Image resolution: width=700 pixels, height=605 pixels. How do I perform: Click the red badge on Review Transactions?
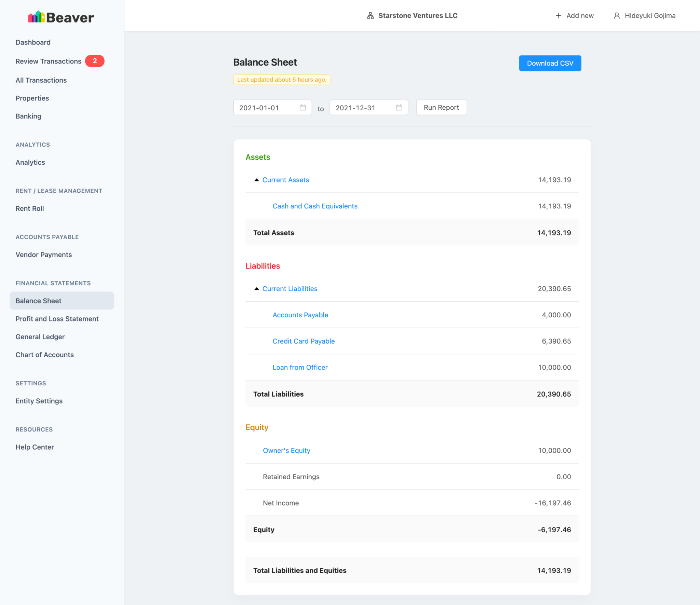coord(95,61)
